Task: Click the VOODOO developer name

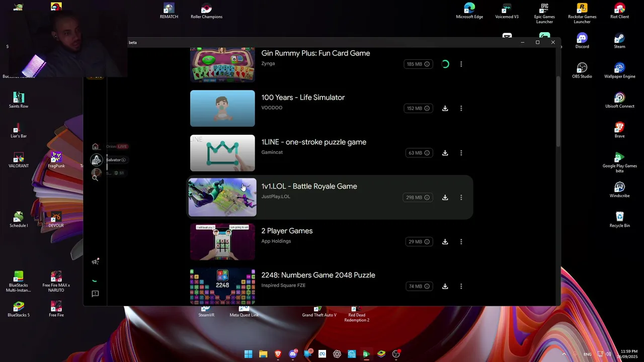Action: point(272,108)
